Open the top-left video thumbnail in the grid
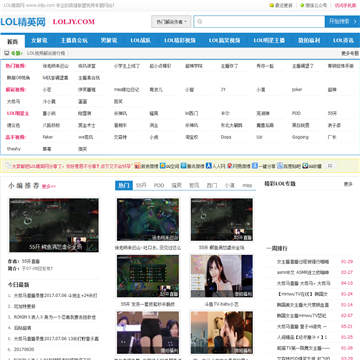This screenshot has width=360, height=360. [148, 219]
